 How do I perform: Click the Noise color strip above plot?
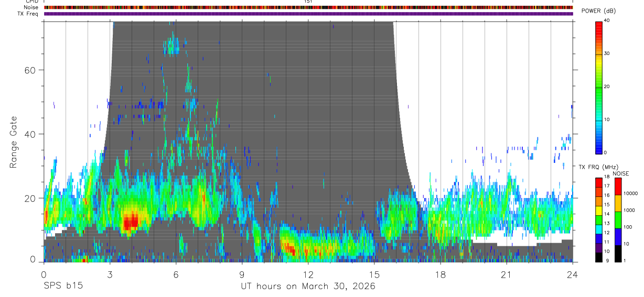[308, 7]
